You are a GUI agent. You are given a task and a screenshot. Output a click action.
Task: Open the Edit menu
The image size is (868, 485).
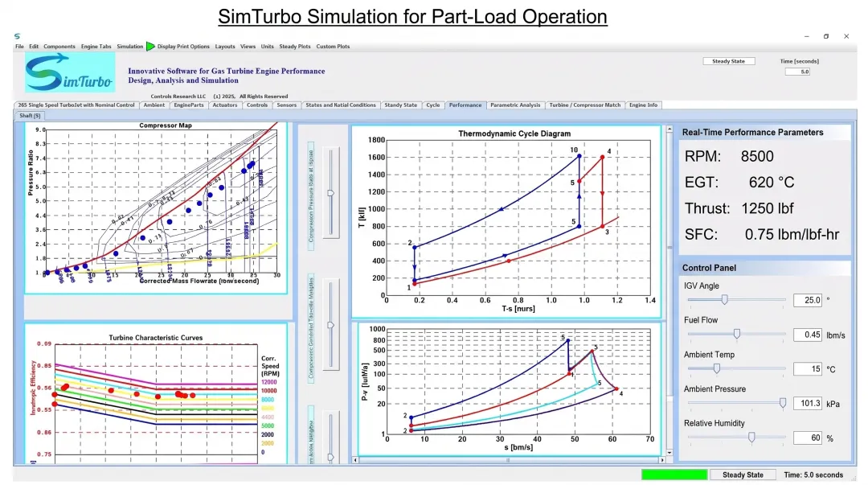pyautogui.click(x=34, y=47)
